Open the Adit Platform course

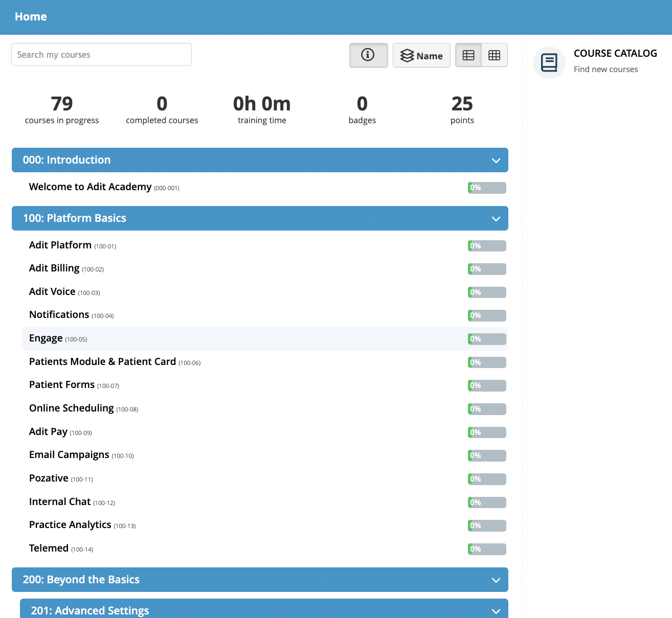click(60, 245)
